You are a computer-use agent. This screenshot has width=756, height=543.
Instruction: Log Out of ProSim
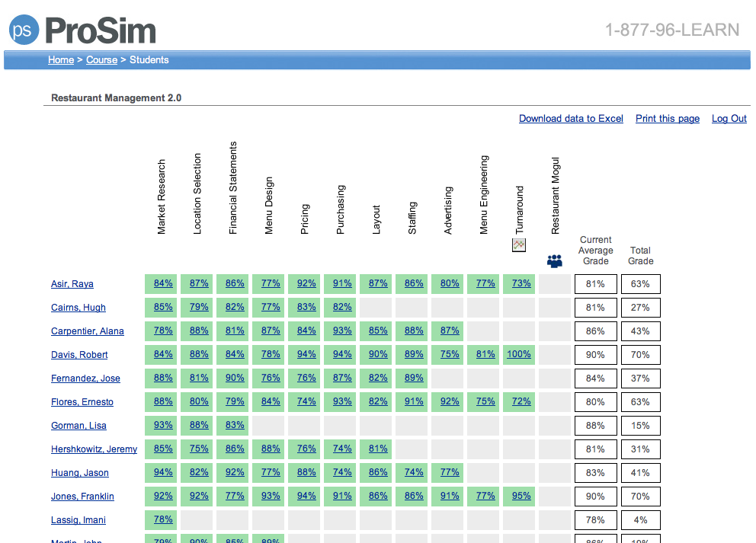pyautogui.click(x=729, y=119)
